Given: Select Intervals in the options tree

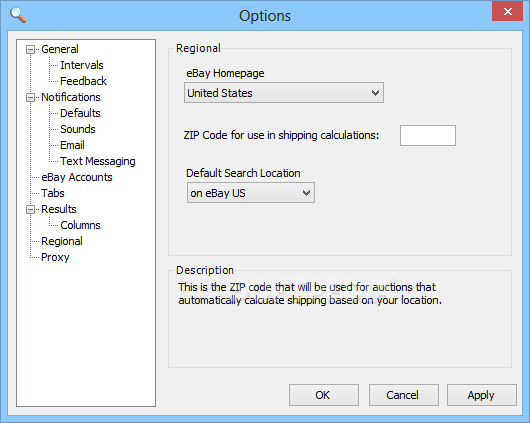Looking at the screenshot, I should (x=82, y=65).
